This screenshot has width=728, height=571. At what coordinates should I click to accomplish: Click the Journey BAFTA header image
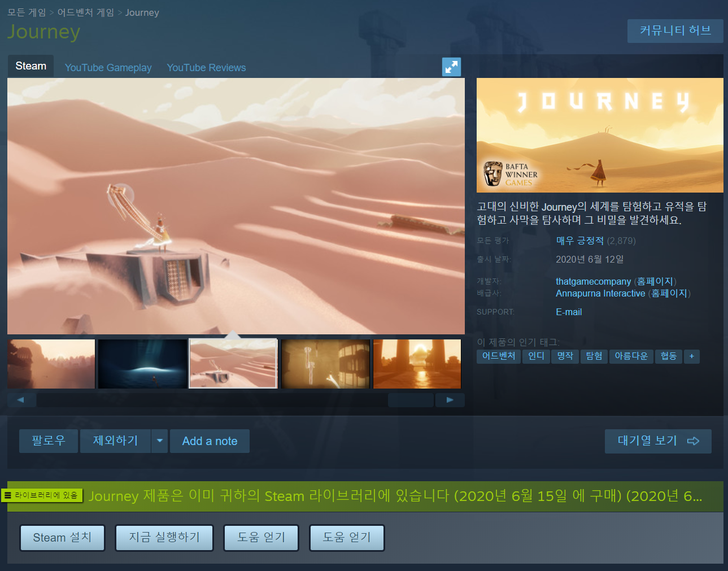(x=600, y=135)
